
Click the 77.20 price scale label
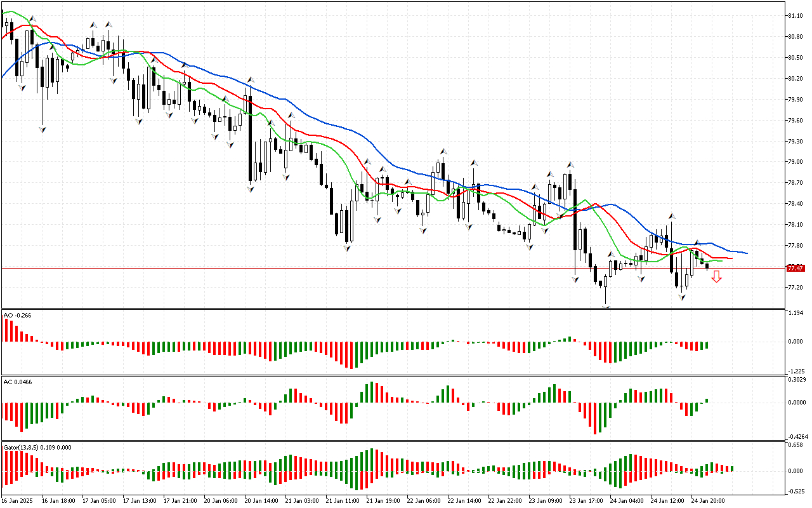pyautogui.click(x=796, y=288)
